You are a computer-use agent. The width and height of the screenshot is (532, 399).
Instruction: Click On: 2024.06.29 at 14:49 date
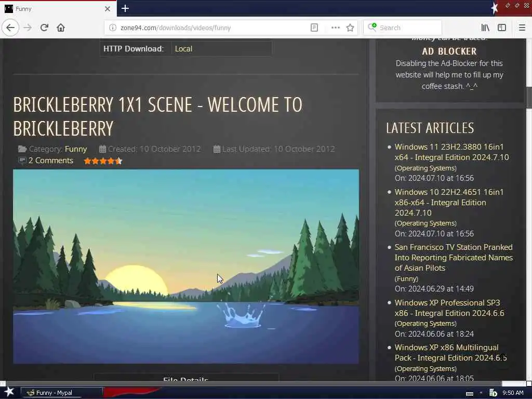point(434,289)
